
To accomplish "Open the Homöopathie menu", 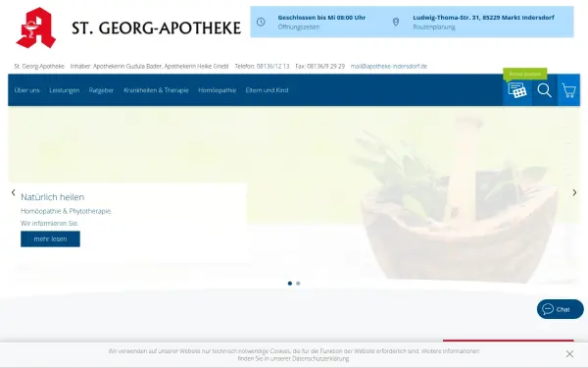I will click(218, 90).
